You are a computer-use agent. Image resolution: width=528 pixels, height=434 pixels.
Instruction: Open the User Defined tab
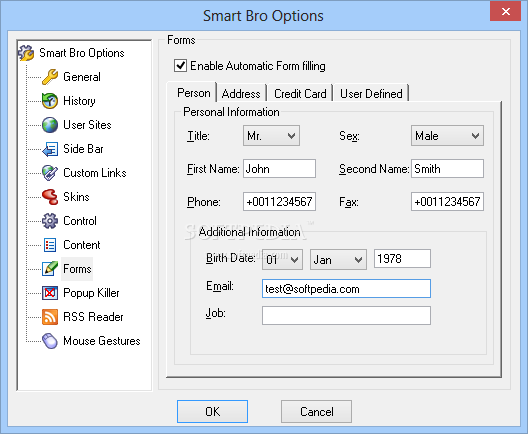click(x=371, y=94)
